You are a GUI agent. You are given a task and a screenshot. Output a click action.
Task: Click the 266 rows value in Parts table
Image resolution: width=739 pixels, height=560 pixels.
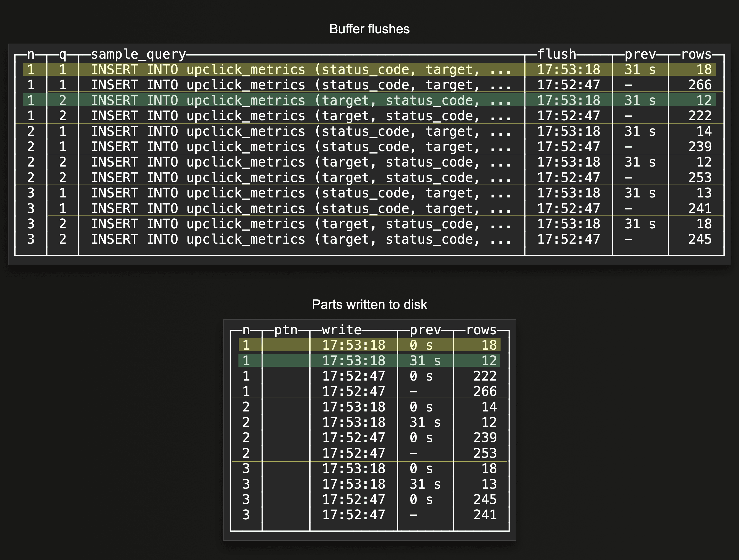[x=485, y=391]
